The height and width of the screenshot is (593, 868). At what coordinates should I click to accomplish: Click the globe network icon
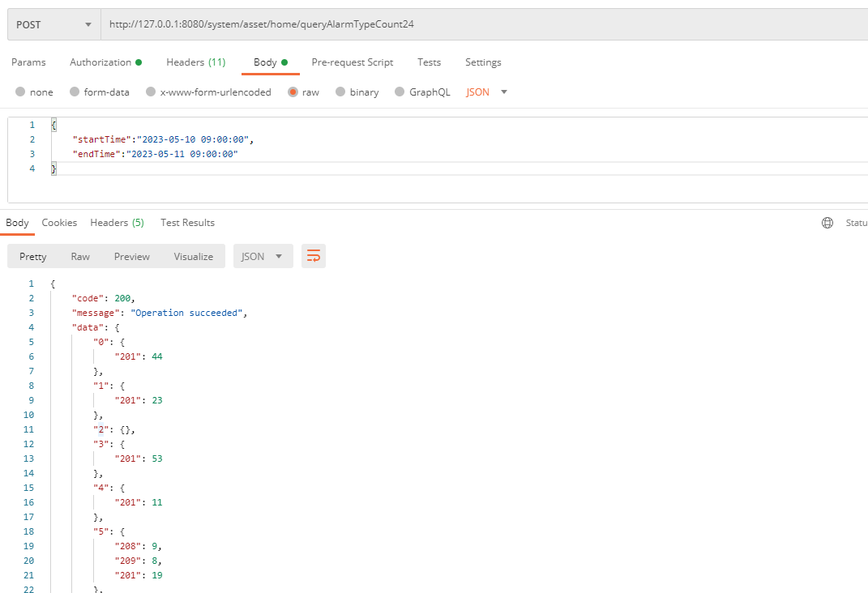coord(827,223)
